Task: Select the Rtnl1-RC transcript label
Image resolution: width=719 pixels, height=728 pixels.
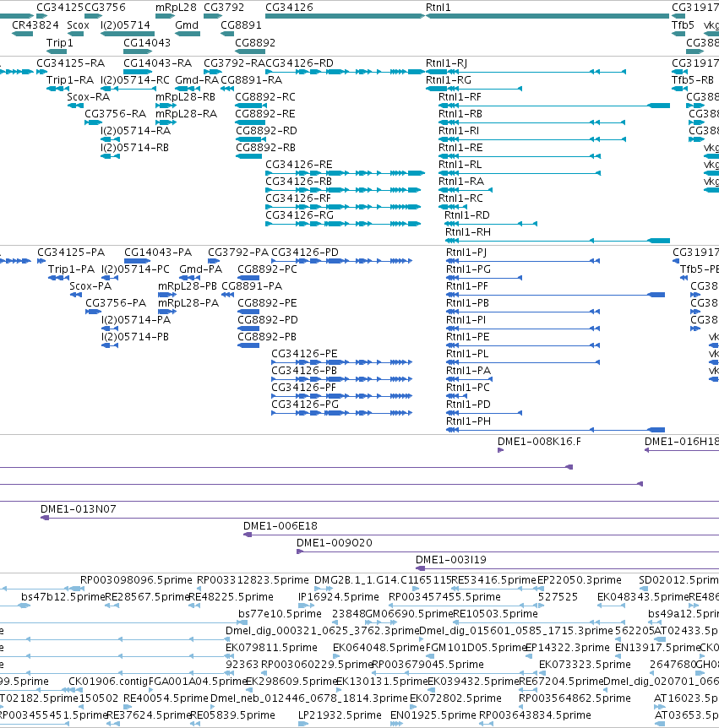Action: click(460, 198)
